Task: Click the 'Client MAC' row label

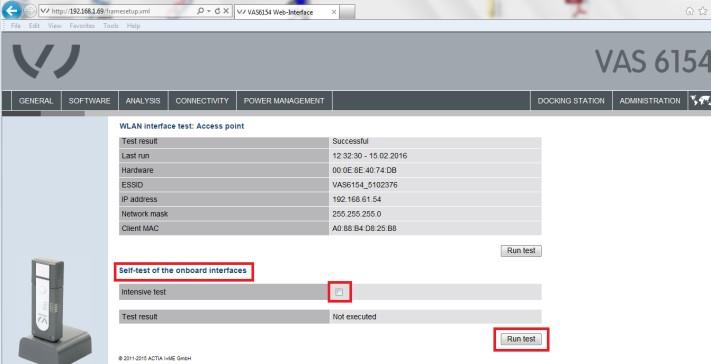Action: click(x=140, y=228)
